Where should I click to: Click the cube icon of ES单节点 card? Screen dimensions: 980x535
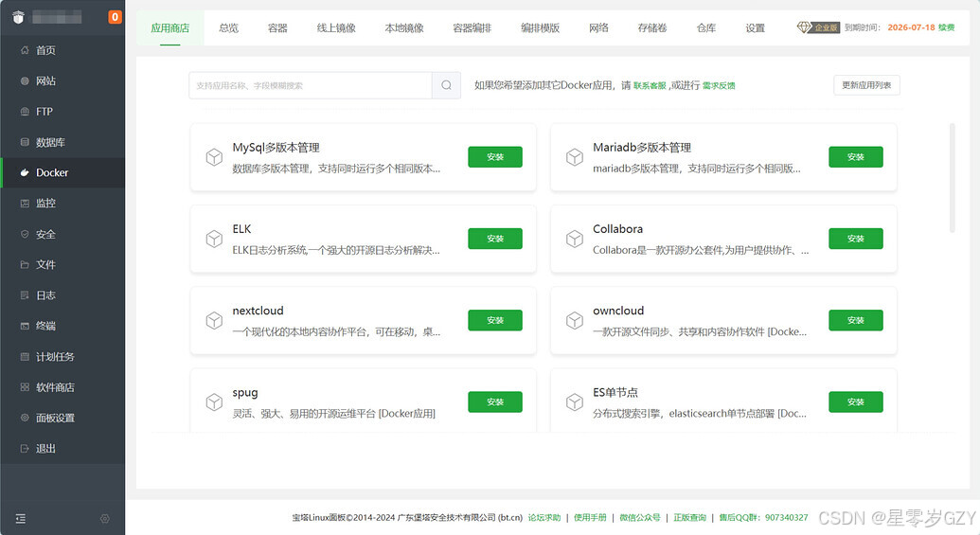[575, 401]
